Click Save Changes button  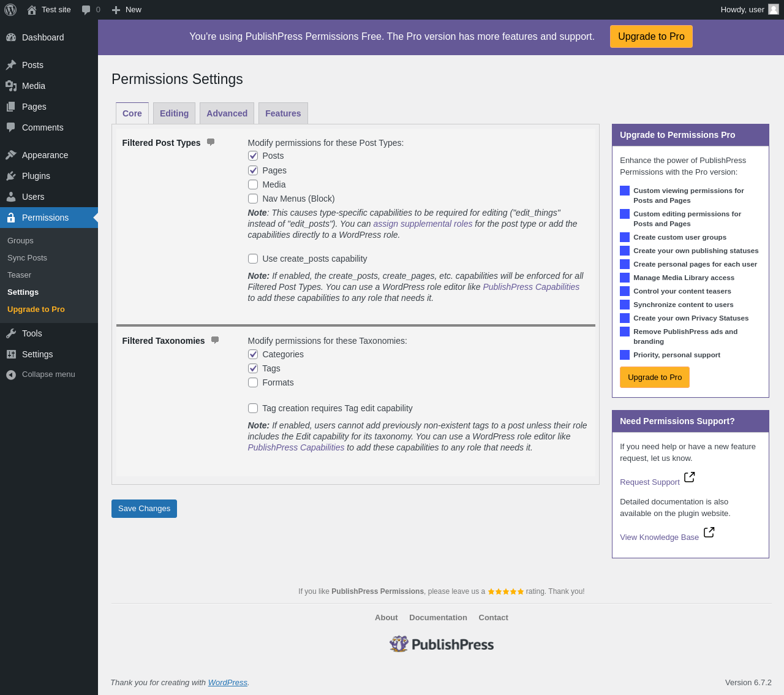point(144,509)
